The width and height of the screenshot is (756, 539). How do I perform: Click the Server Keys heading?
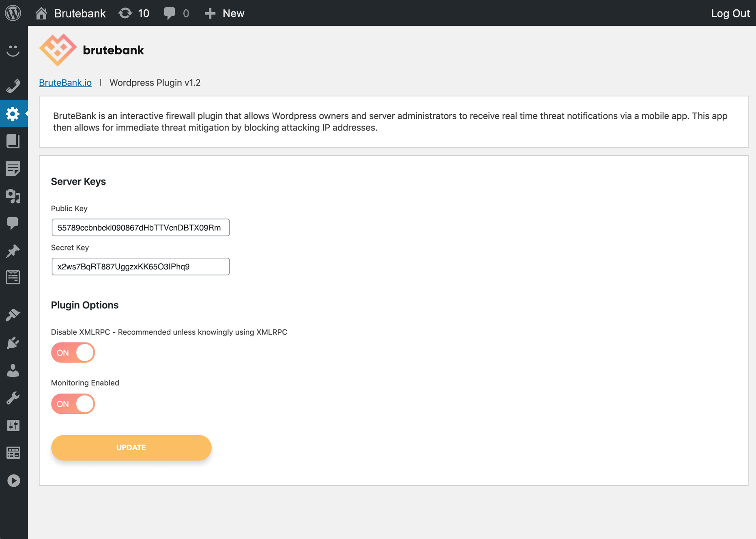[x=78, y=182]
